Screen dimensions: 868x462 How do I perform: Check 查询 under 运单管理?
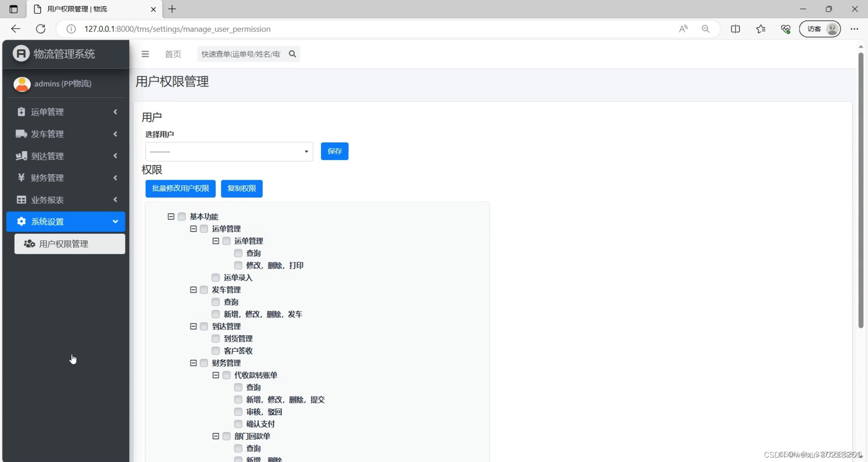point(238,253)
